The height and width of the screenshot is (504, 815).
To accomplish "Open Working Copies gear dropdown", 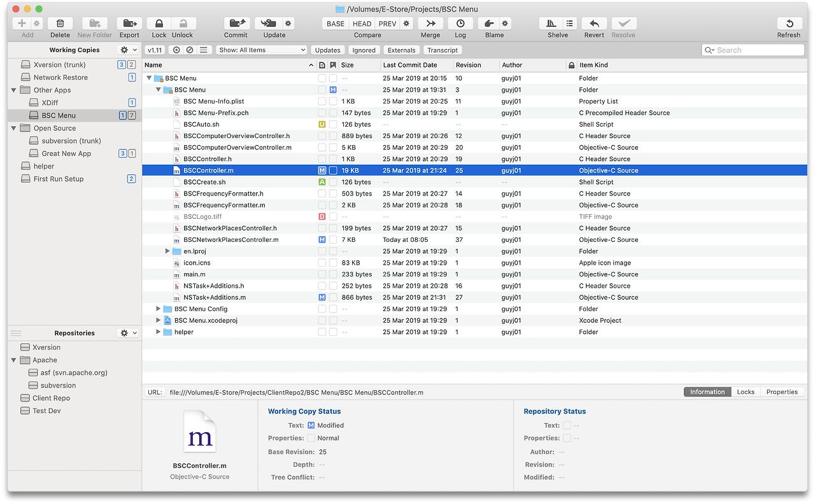I will point(129,50).
